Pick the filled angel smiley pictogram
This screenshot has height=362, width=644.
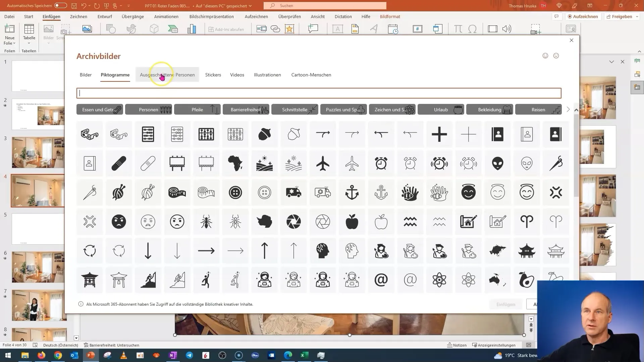469,192
